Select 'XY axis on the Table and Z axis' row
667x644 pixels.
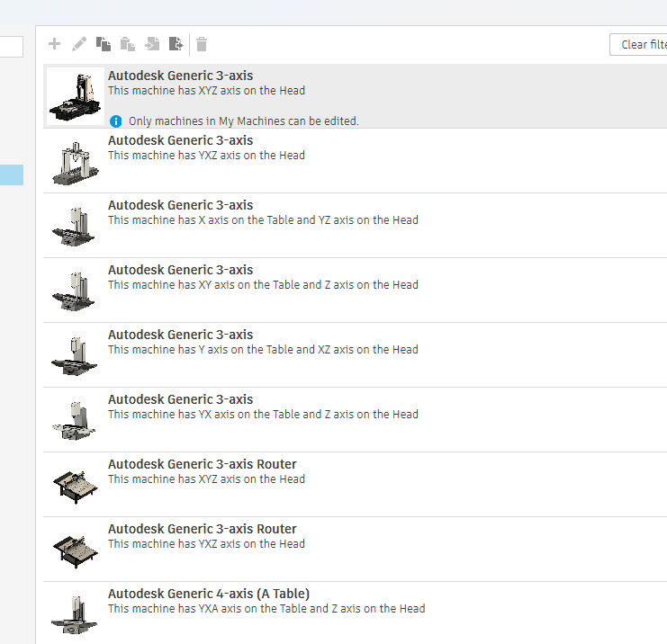tap(356, 291)
